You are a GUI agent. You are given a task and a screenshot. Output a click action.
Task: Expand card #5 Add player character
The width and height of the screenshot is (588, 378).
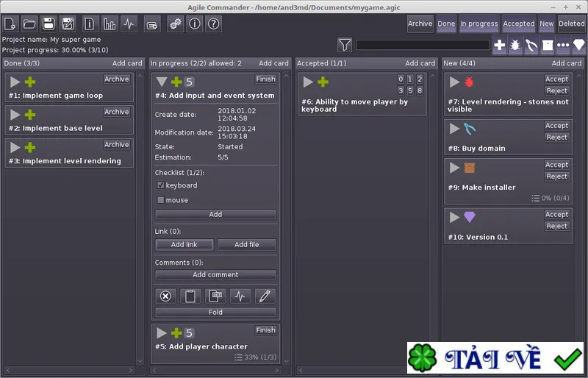162,333
